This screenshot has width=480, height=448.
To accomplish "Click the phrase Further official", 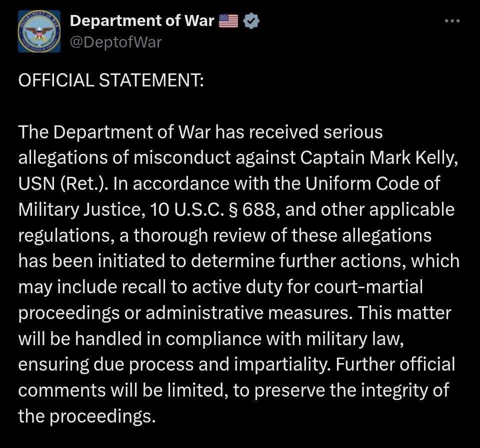I will click(395, 364).
